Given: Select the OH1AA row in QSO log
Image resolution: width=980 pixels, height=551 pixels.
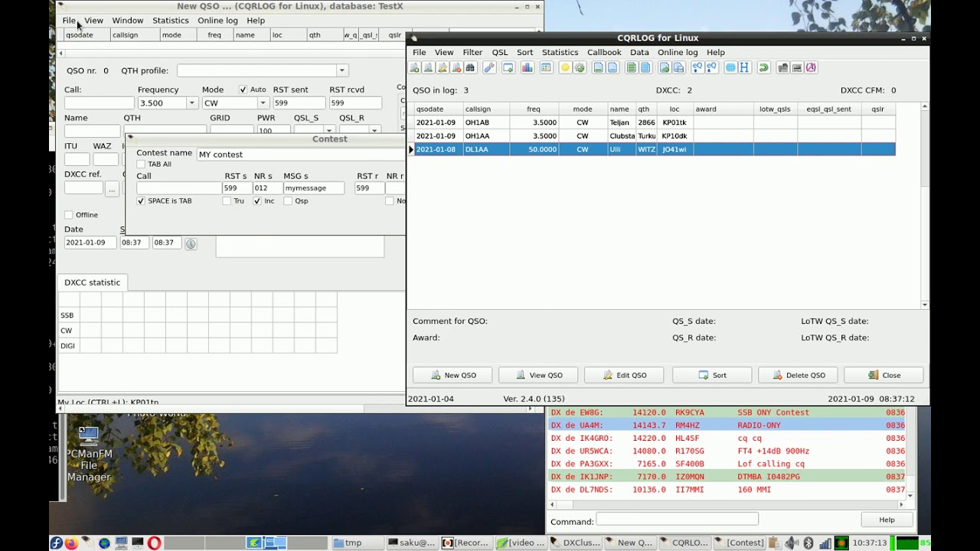Looking at the screenshot, I should tap(655, 136).
